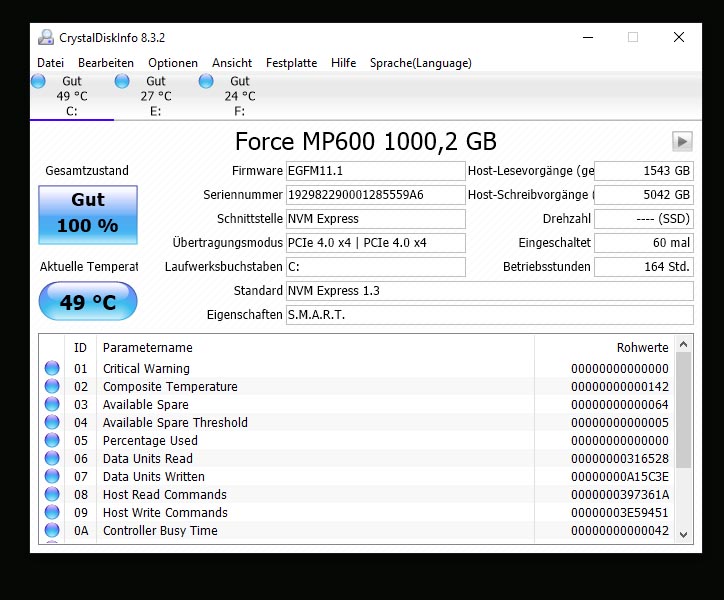Click status orb for Available Spare row
The height and width of the screenshot is (600, 724).
click(x=52, y=404)
